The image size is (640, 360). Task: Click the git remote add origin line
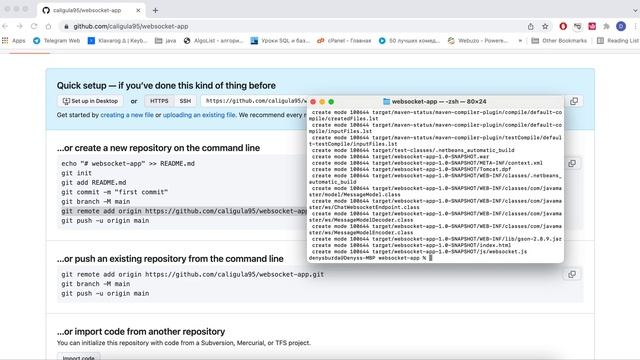[184, 211]
